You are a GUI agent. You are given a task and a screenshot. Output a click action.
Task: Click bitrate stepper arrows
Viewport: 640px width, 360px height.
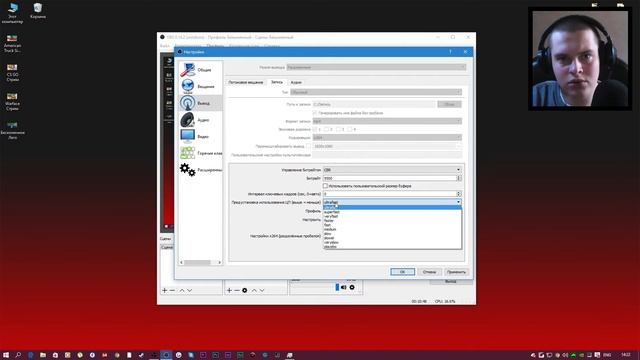coord(459,178)
